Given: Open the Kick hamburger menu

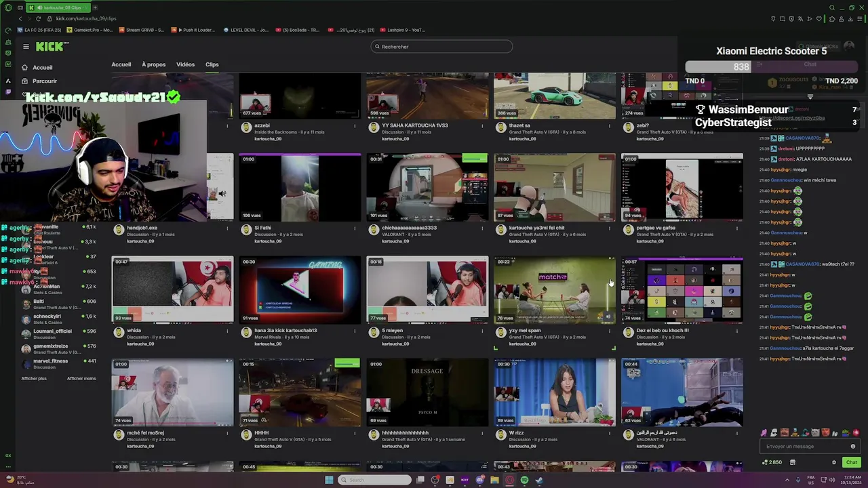Looking at the screenshot, I should click(26, 47).
